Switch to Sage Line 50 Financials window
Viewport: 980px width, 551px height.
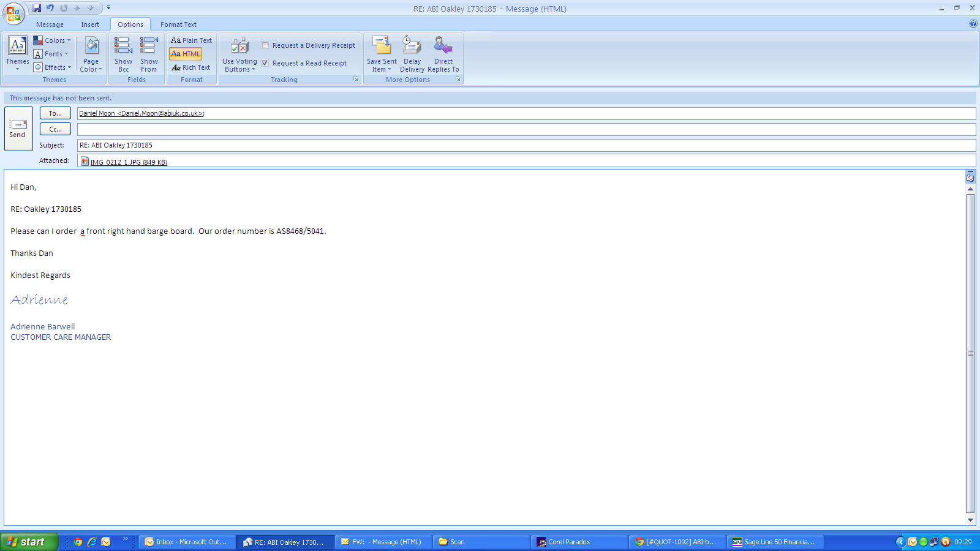pyautogui.click(x=775, y=542)
